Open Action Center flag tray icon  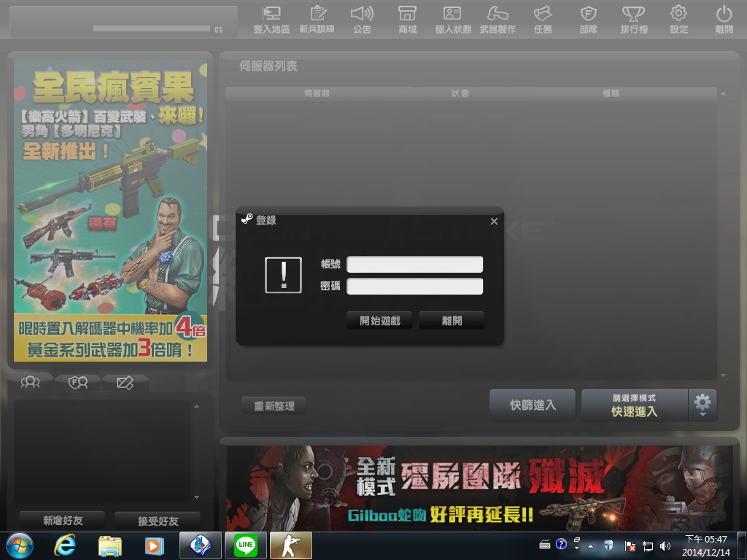[x=630, y=546]
